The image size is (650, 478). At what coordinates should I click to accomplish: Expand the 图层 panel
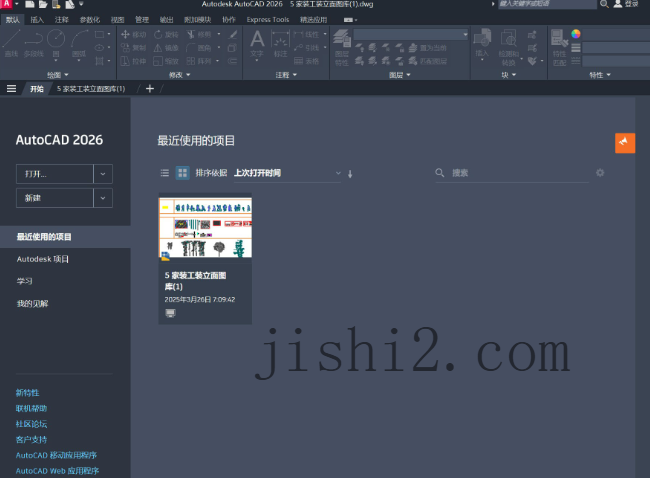pos(400,75)
